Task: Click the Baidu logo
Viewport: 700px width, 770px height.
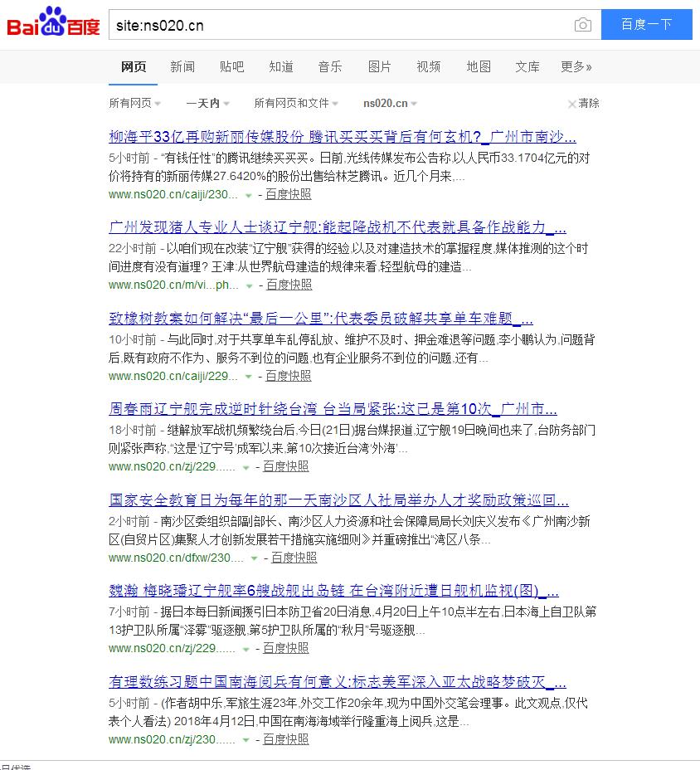Action: (x=53, y=22)
